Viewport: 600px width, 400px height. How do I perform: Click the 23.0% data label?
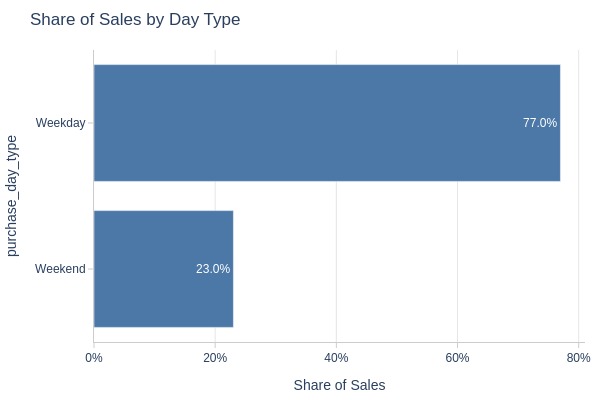coord(213,269)
